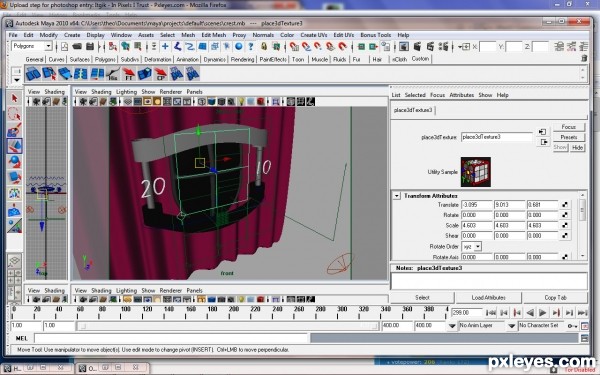
Task: Click the input connection arrow beside place3dTexture field
Action: click(x=542, y=132)
